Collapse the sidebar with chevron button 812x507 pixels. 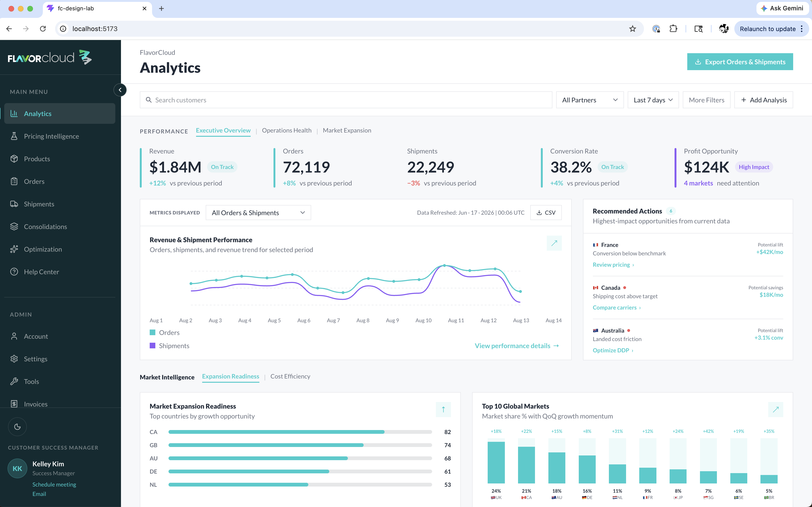click(120, 90)
